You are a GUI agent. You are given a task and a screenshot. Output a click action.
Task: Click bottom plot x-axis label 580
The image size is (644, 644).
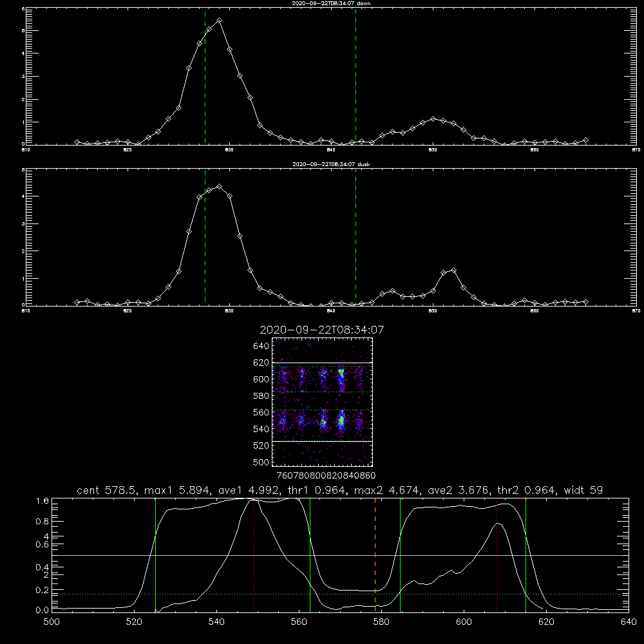pos(381,622)
